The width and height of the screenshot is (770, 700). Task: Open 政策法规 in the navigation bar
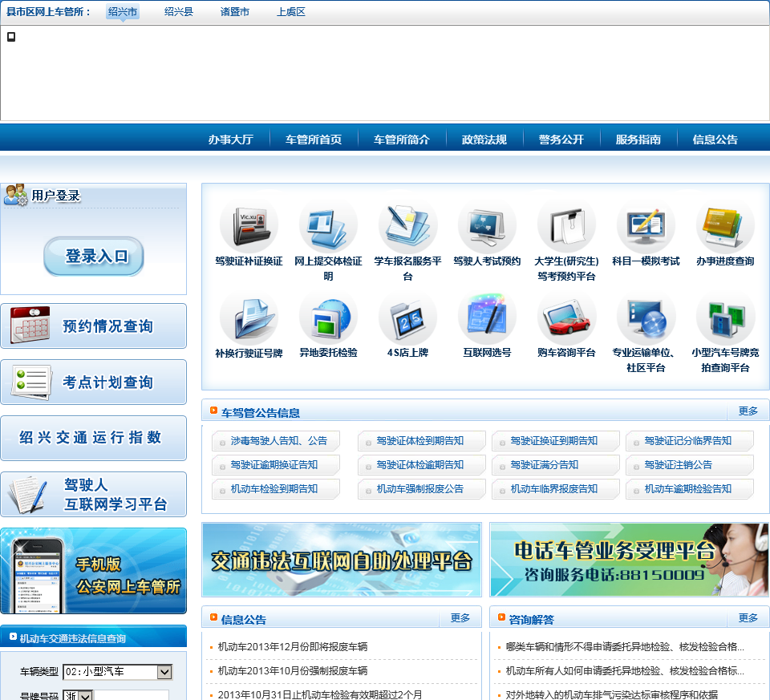pyautogui.click(x=484, y=140)
